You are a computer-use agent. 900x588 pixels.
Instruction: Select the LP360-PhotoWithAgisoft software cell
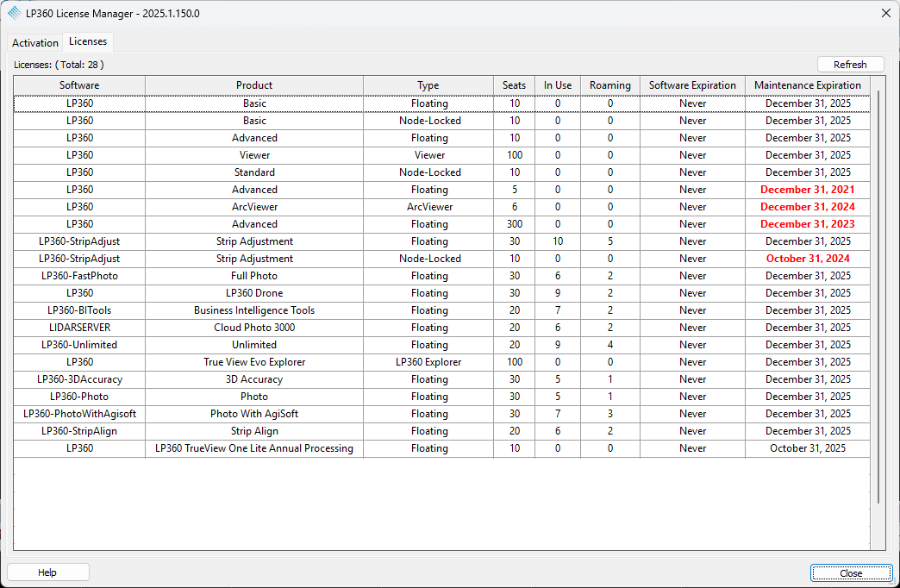(79, 414)
